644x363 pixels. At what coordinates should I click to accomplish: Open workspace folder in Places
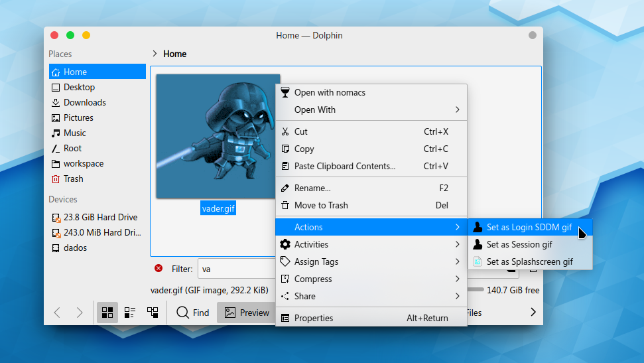pyautogui.click(x=97, y=163)
